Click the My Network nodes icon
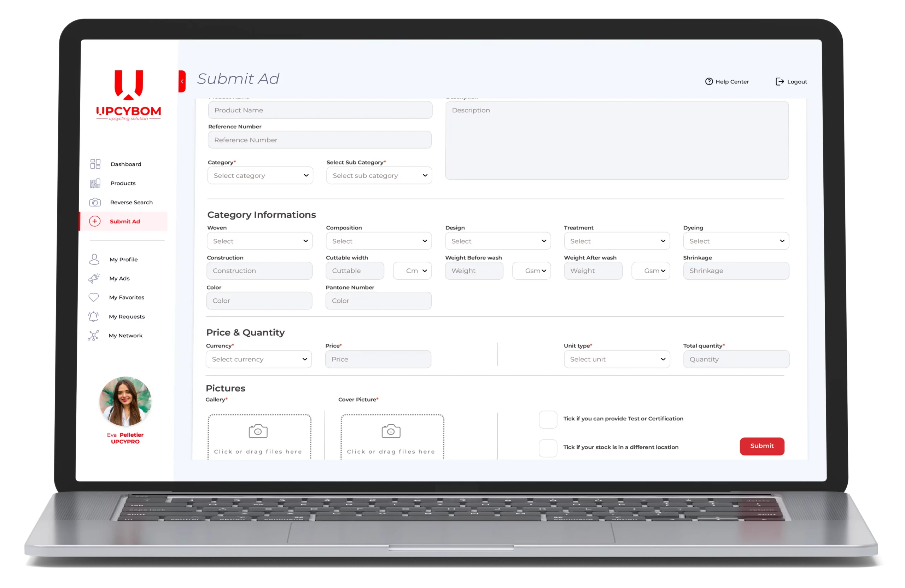This screenshot has width=905, height=588. pyautogui.click(x=93, y=336)
